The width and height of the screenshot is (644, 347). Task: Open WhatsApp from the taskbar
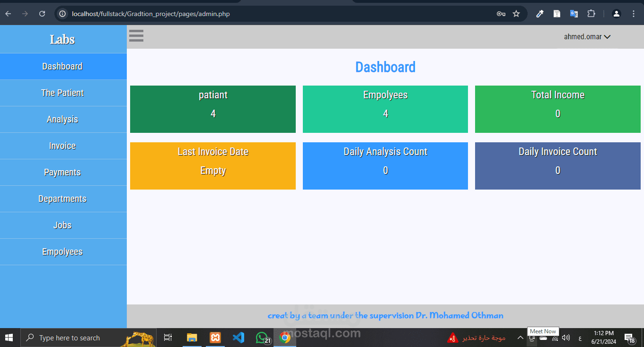(262, 338)
